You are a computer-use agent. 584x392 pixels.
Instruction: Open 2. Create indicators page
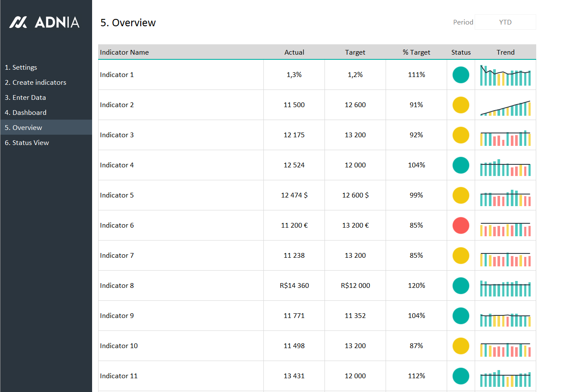pyautogui.click(x=36, y=83)
